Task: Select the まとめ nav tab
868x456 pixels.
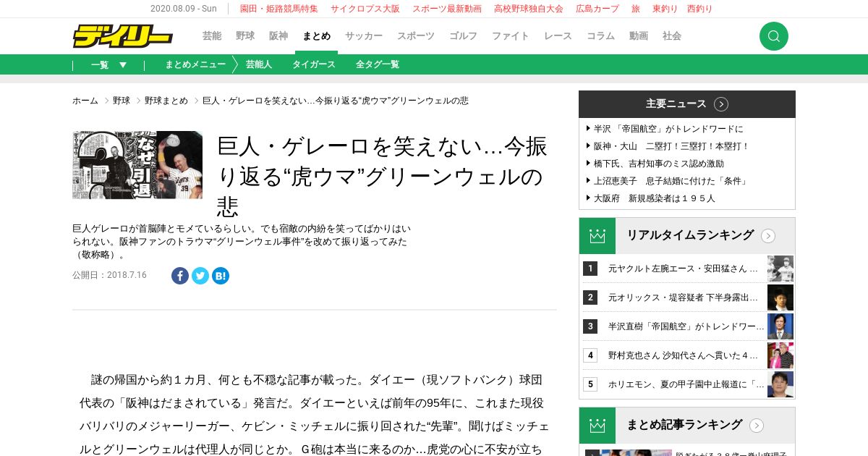Action: [317, 36]
